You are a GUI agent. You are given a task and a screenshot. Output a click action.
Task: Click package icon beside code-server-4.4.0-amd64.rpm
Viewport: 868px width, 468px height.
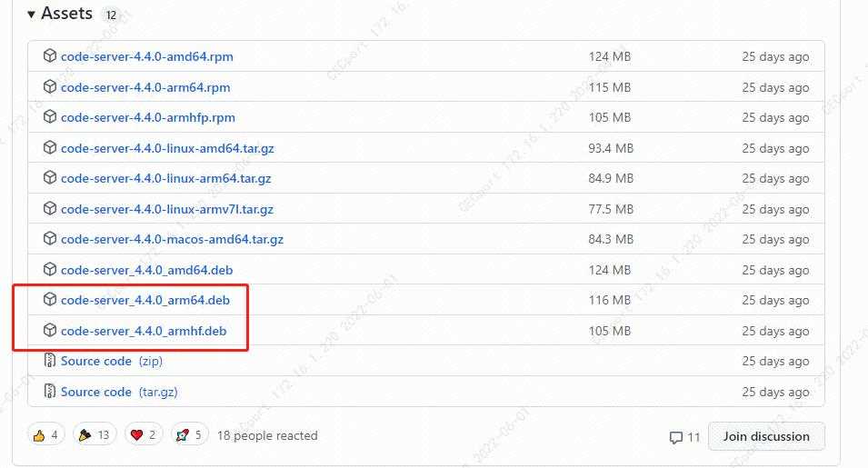tap(50, 55)
